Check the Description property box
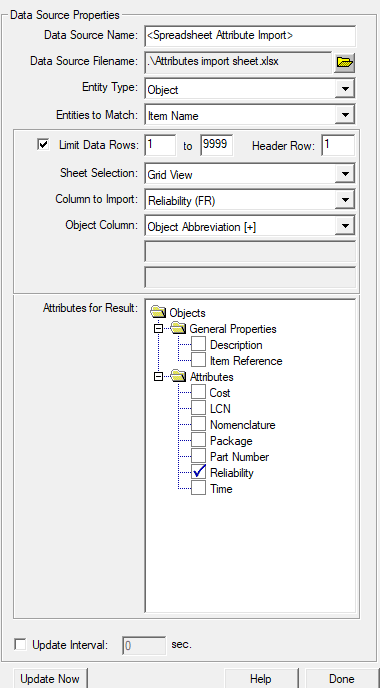This screenshot has width=380, height=688. coord(199,344)
